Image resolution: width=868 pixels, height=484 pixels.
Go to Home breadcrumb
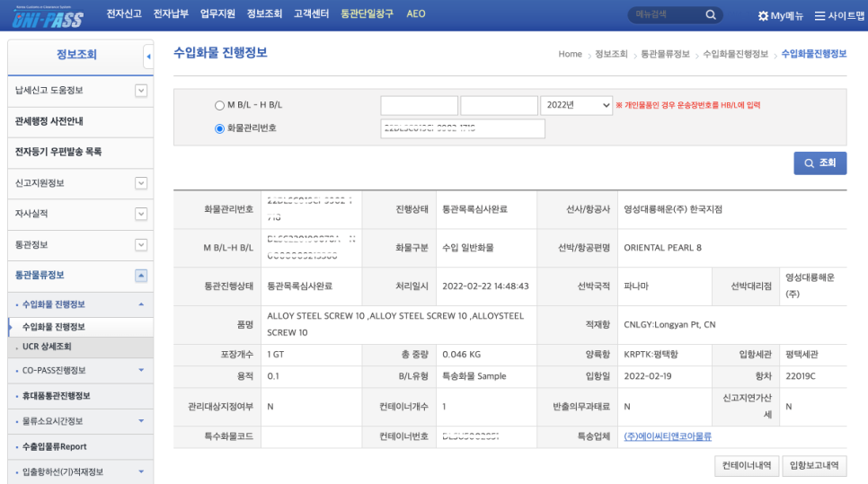(570, 54)
